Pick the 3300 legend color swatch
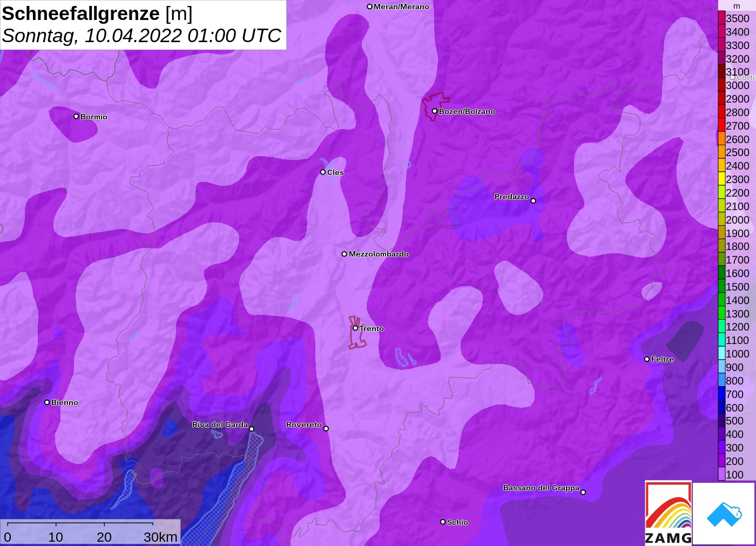Viewport: 756px width, 546px height. tap(721, 45)
